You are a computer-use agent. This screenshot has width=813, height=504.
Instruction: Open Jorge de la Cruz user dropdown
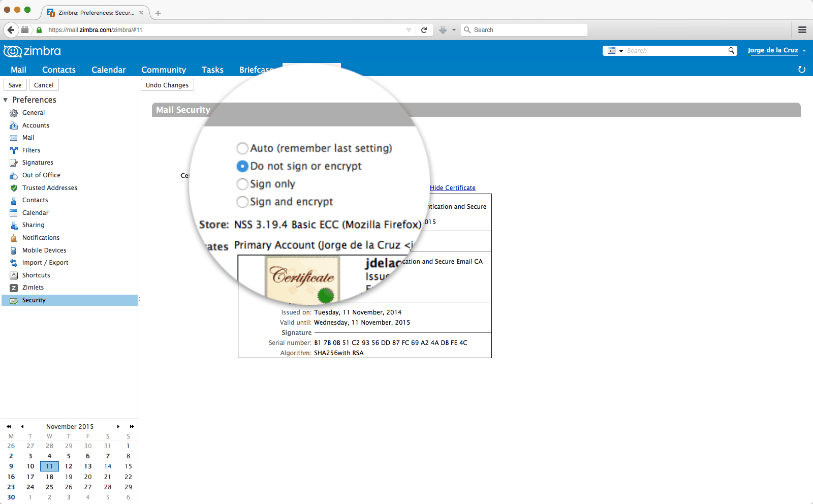click(776, 50)
